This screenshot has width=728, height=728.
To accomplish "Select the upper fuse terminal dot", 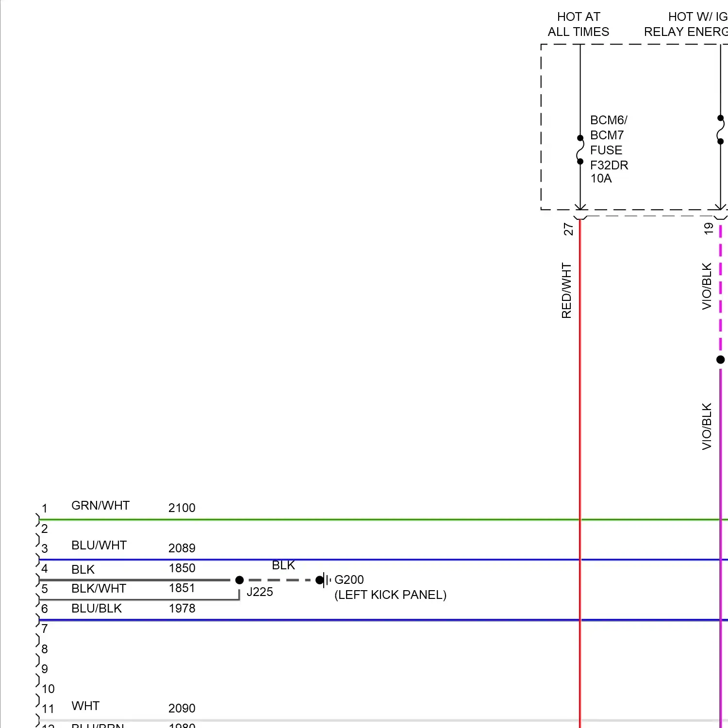I will pyautogui.click(x=580, y=137).
